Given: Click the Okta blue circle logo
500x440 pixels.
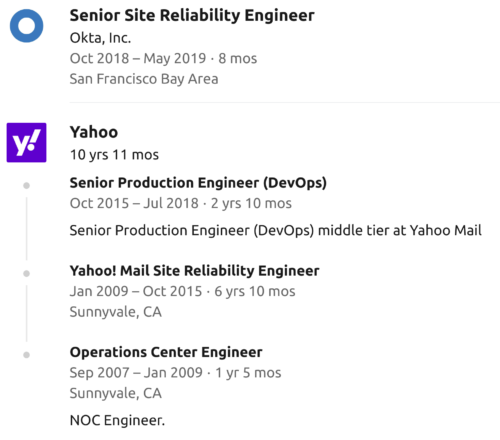Looking at the screenshot, I should pyautogui.click(x=26, y=26).
